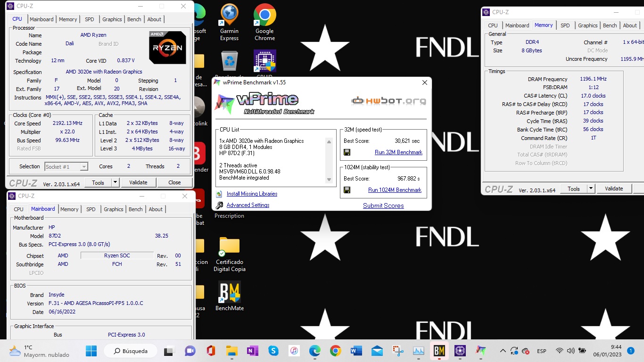This screenshot has height=362, width=644.
Task: Open Garmin Express desktop shortcut
Action: point(229,22)
